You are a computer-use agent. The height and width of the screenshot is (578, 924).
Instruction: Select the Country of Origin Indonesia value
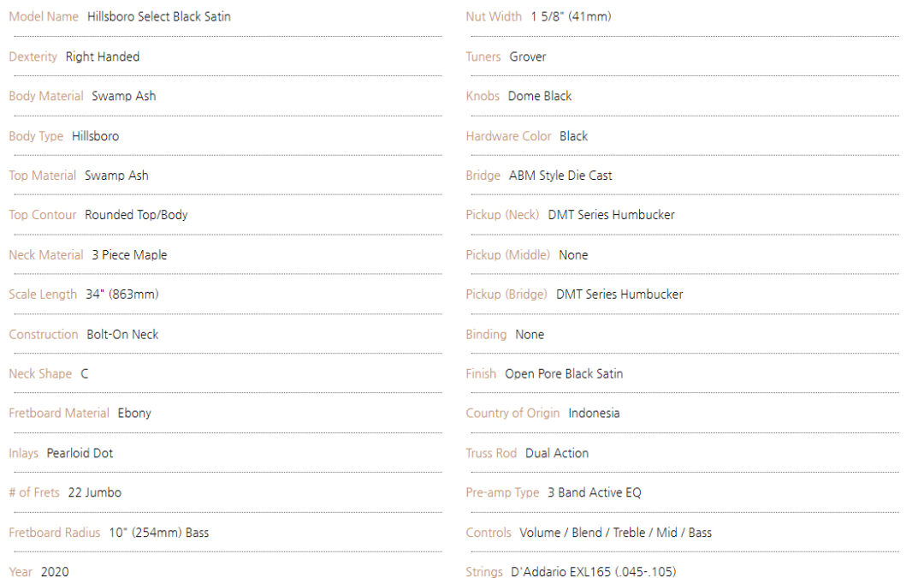(x=594, y=414)
